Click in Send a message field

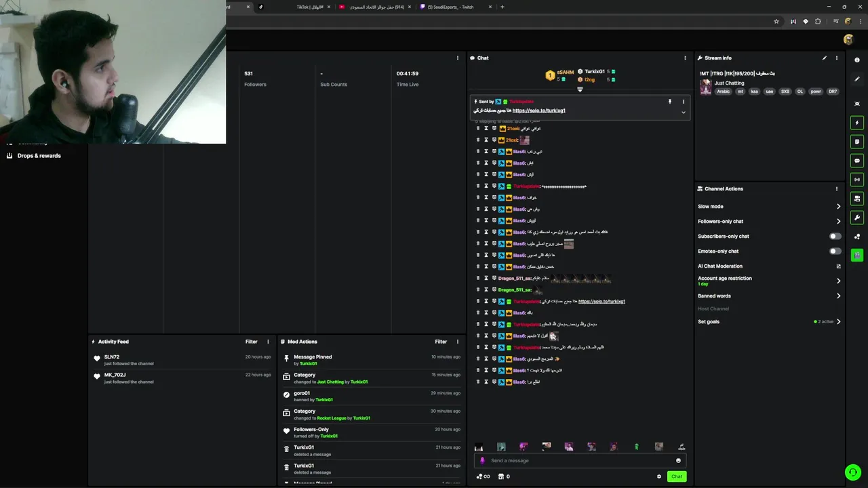pyautogui.click(x=580, y=461)
